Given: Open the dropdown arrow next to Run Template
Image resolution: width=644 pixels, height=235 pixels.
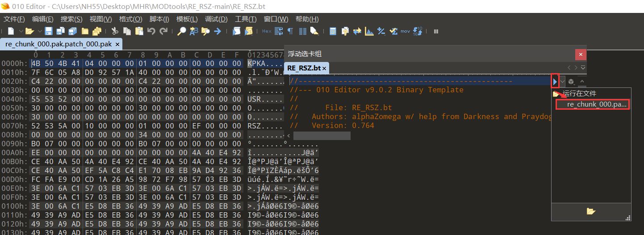Looking at the screenshot, I should pyautogui.click(x=562, y=82).
